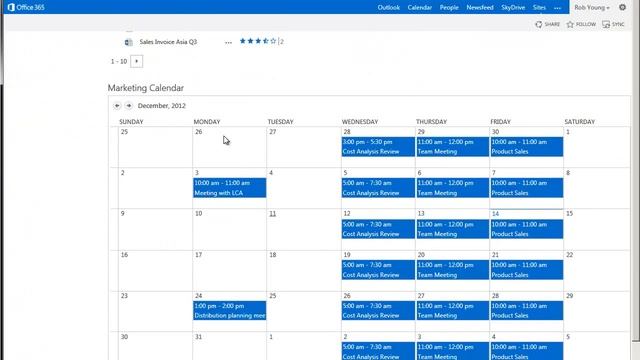The image size is (640, 360).
Task: Open Team Meeting event on December 20
Action: click(x=452, y=270)
